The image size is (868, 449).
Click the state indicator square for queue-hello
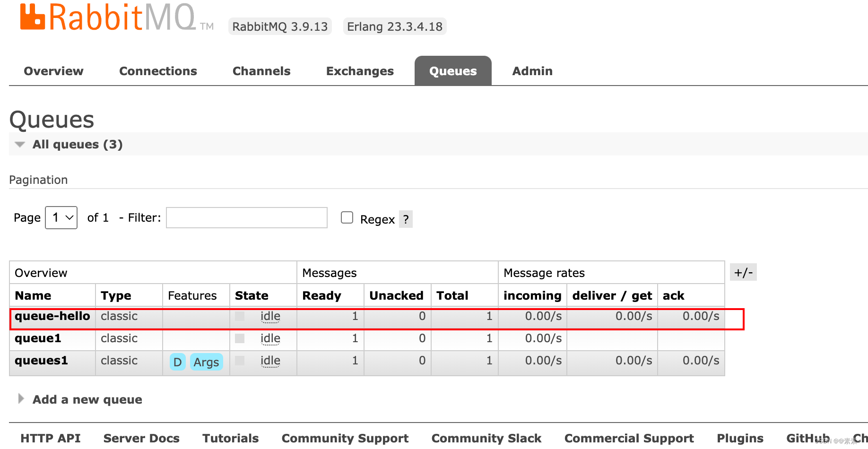pos(240,316)
